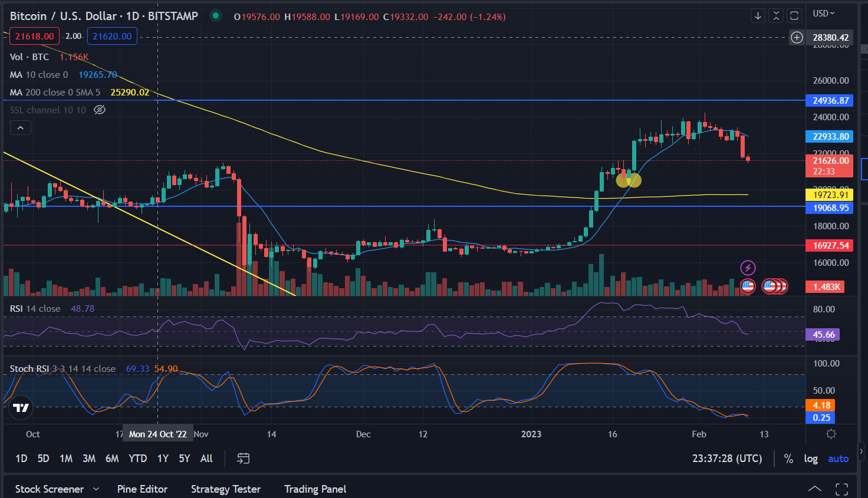Viewport: 868px width, 498px height.
Task: Toggle percent scale
Action: click(x=788, y=459)
